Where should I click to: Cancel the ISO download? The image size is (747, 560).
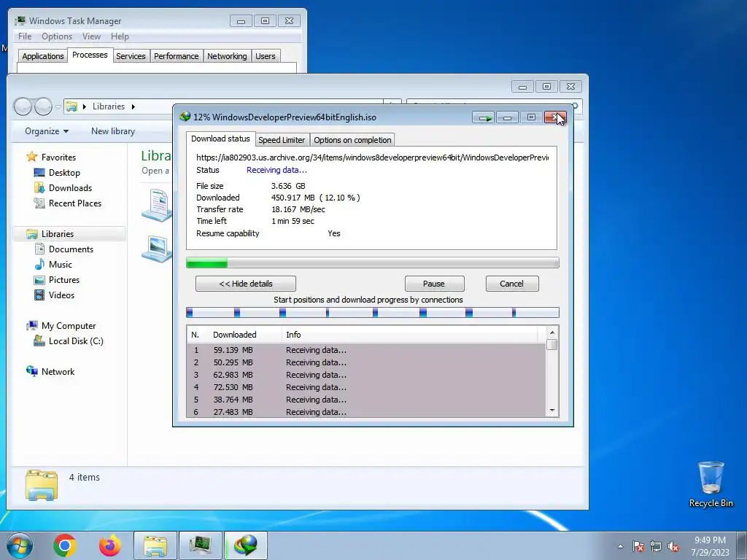tap(511, 284)
